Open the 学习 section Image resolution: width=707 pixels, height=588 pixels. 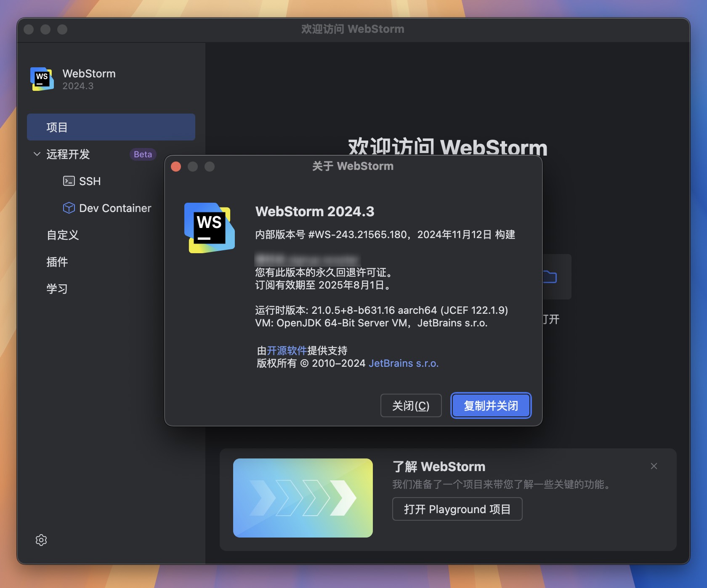57,289
